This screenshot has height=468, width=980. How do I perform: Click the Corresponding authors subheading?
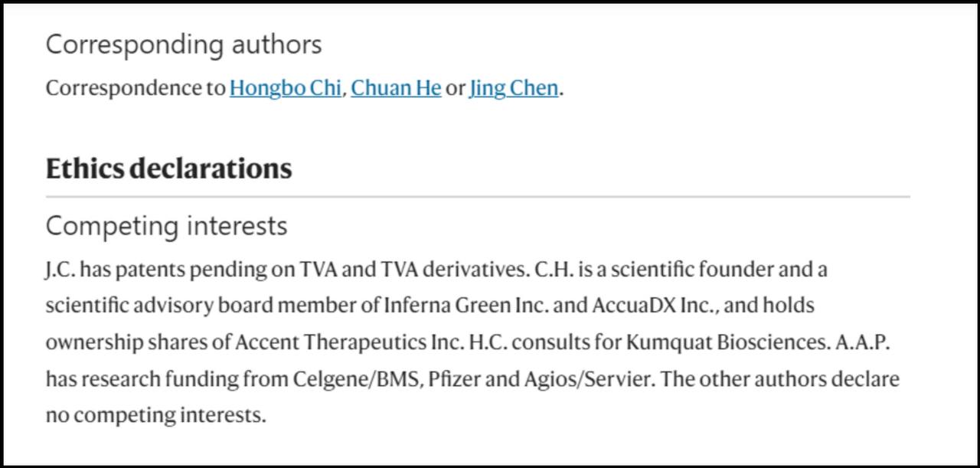pyautogui.click(x=184, y=44)
